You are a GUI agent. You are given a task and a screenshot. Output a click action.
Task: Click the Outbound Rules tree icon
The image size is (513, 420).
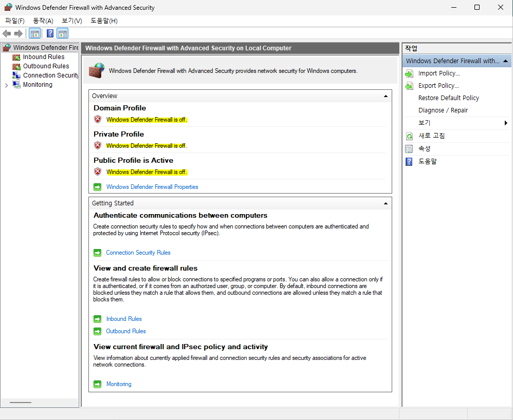tap(16, 66)
